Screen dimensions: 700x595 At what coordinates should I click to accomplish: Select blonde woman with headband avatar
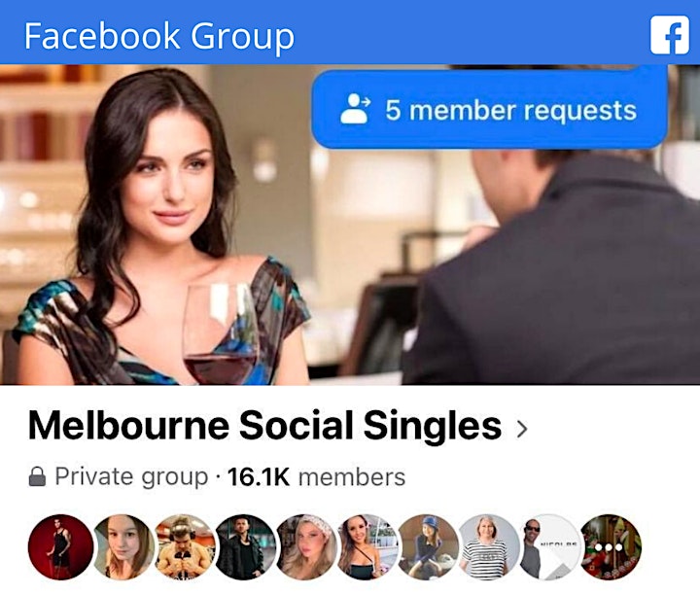pyautogui.click(x=306, y=546)
